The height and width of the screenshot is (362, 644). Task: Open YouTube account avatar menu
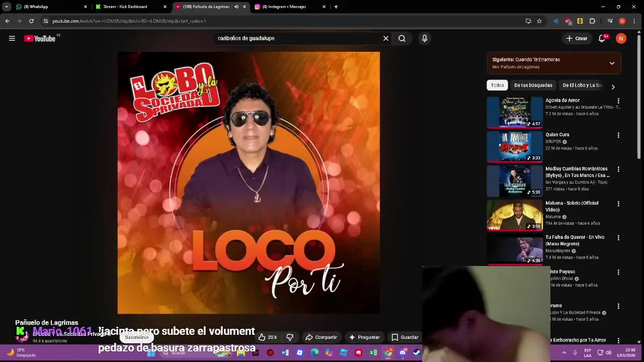(x=621, y=38)
